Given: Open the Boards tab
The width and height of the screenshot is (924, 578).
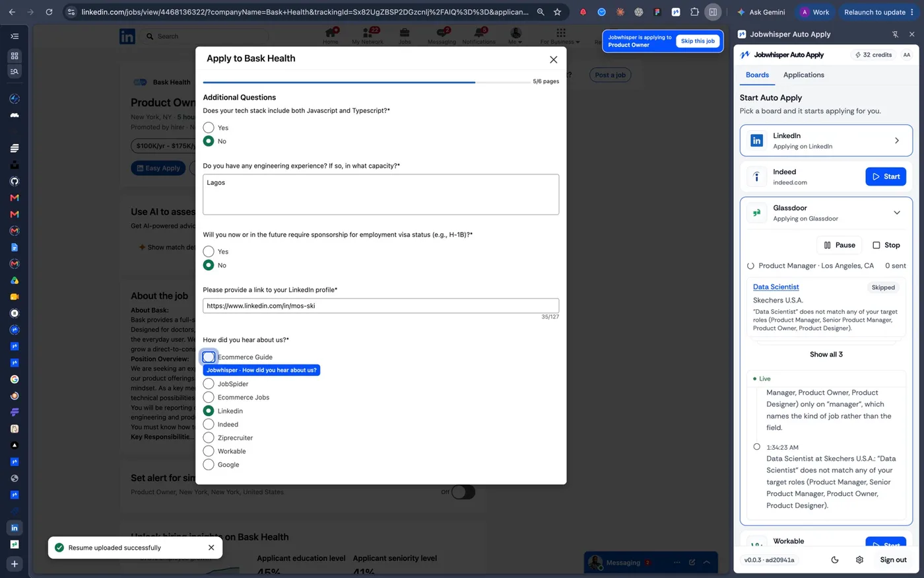Looking at the screenshot, I should 757,75.
